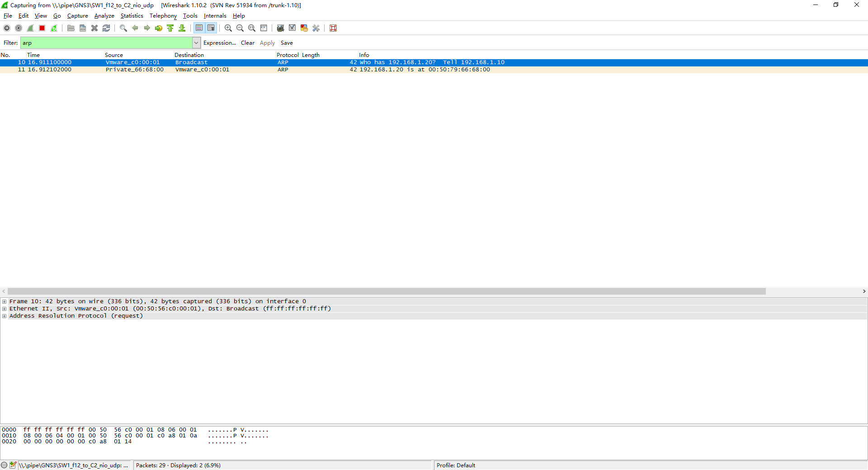Open the Telephony menu

(x=163, y=16)
